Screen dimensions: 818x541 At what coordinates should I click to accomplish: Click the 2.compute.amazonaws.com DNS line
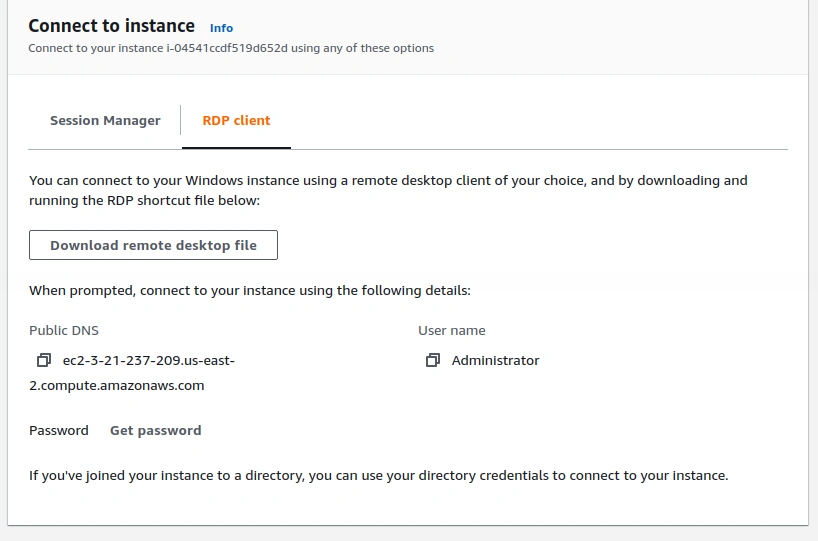pyautogui.click(x=117, y=386)
